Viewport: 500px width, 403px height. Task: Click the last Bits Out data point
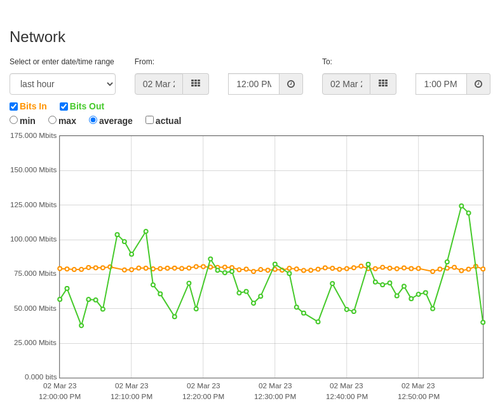[x=483, y=322]
